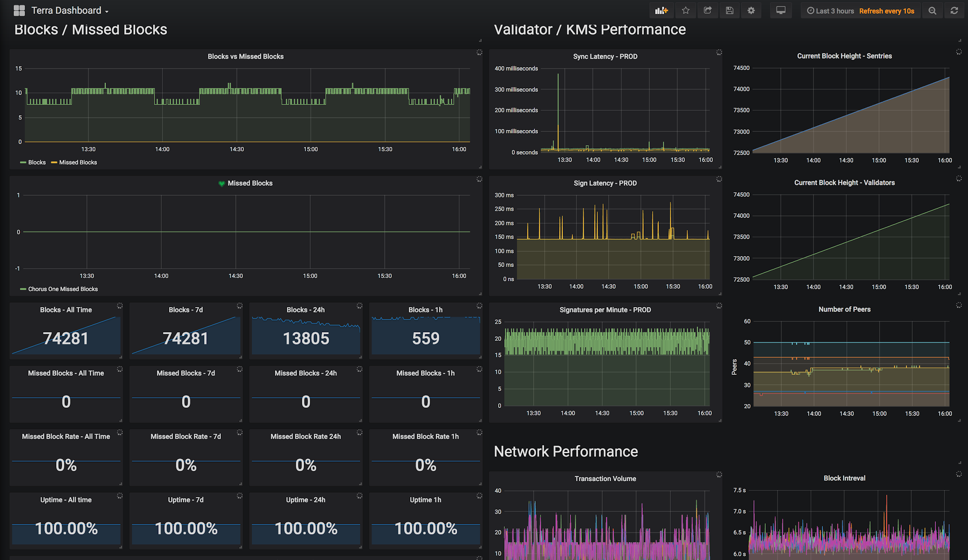Open the Sync Latency - PROD title menu
Viewport: 968px width, 560px height.
pos(605,56)
